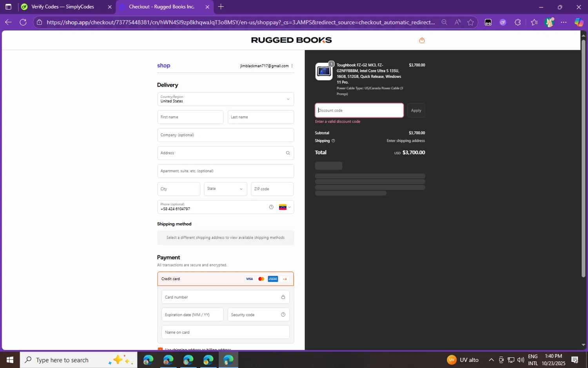The image size is (588, 368).
Task: Show the +4 additional card types
Action: click(x=285, y=279)
